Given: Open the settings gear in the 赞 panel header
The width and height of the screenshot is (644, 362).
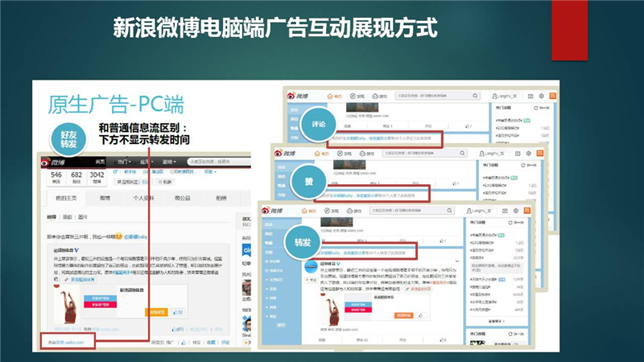Looking at the screenshot, I should tap(529, 154).
